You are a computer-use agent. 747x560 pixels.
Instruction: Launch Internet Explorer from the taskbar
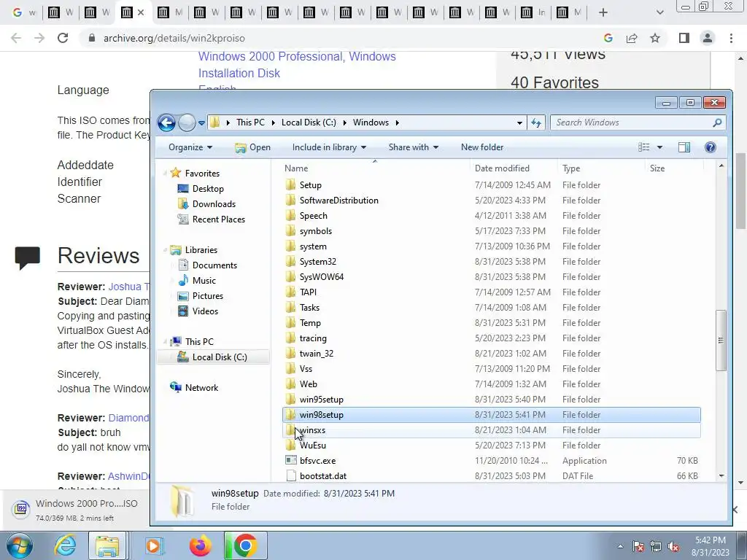65,545
